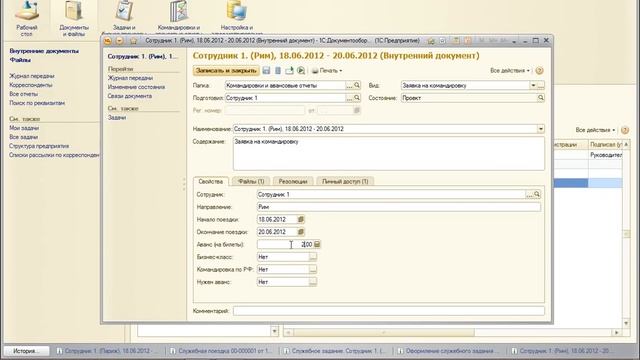Click the Направление input field containing Рим

pyautogui.click(x=399, y=207)
